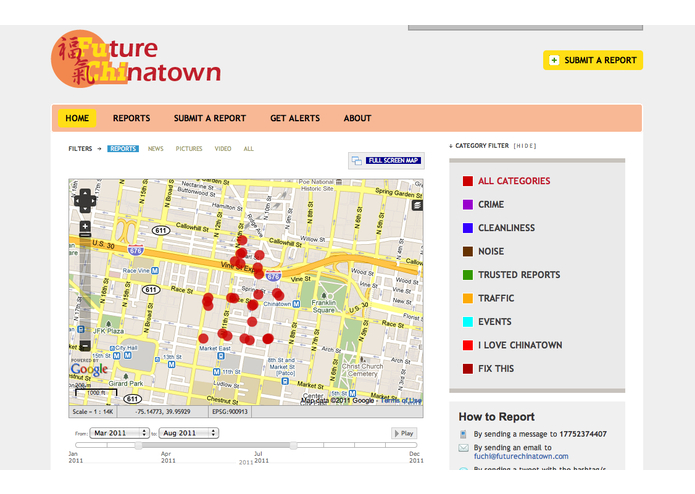Screen dimensions: 695x494
Task: Filter by All Categories
Action: coord(514,181)
